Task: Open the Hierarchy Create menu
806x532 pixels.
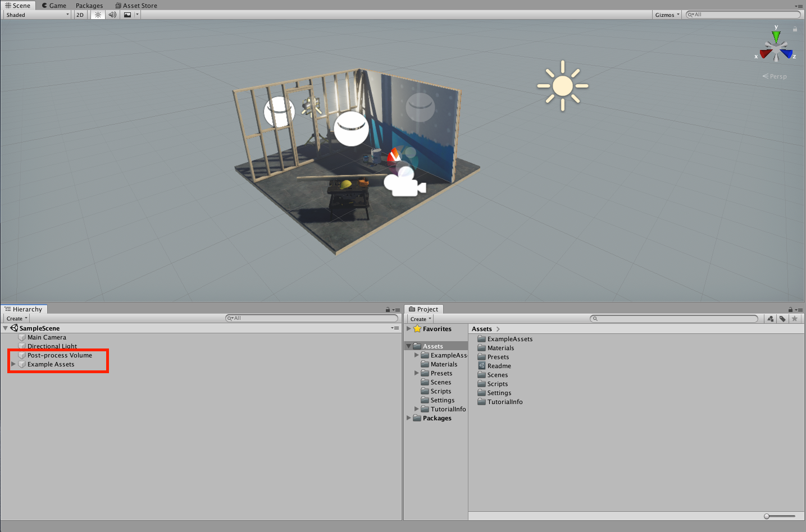Action: click(x=16, y=318)
